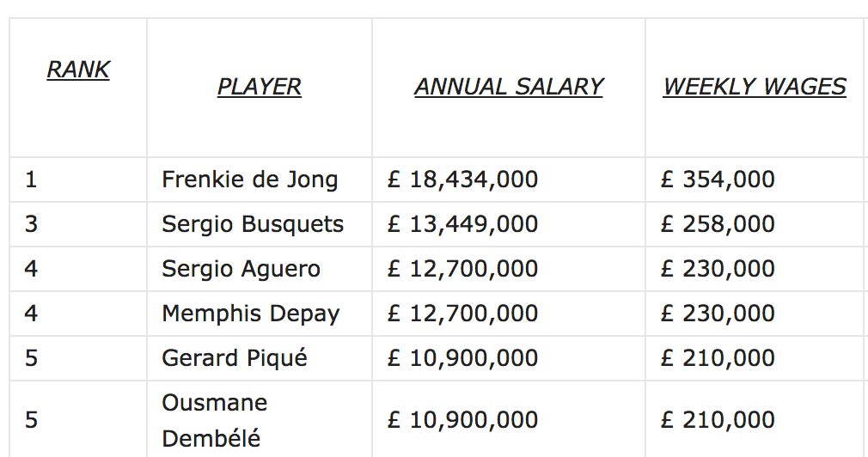Click the £ 354,000 weekly wages cell

[x=718, y=180]
